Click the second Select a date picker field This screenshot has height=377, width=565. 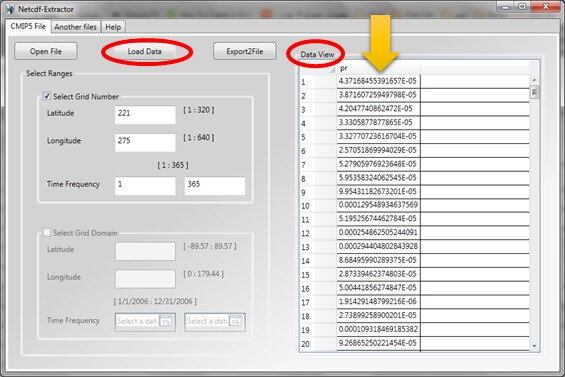click(x=215, y=322)
